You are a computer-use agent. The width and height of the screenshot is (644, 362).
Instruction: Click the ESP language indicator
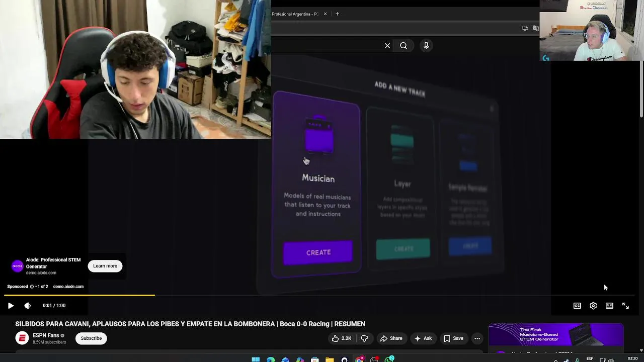tap(590, 359)
